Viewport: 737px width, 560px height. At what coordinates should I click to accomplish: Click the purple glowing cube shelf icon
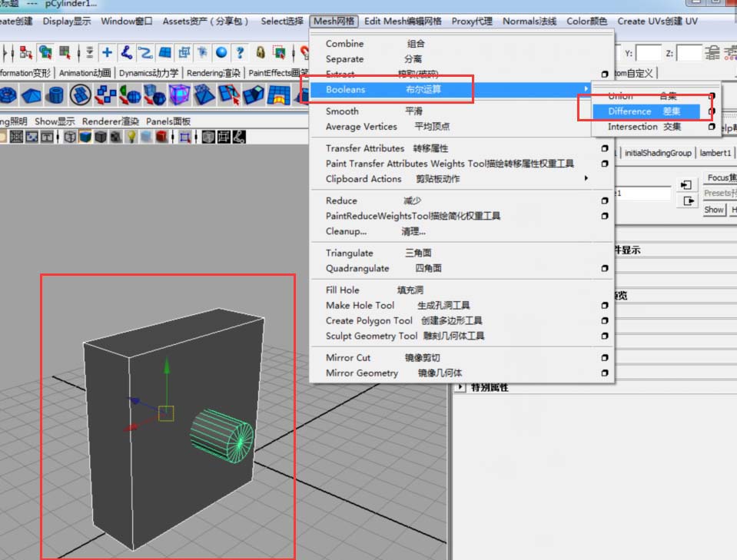[x=180, y=95]
